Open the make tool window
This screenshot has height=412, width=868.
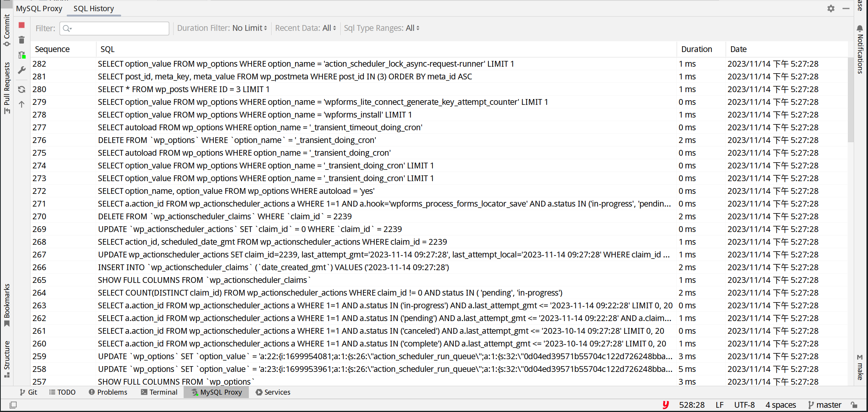pos(860,367)
